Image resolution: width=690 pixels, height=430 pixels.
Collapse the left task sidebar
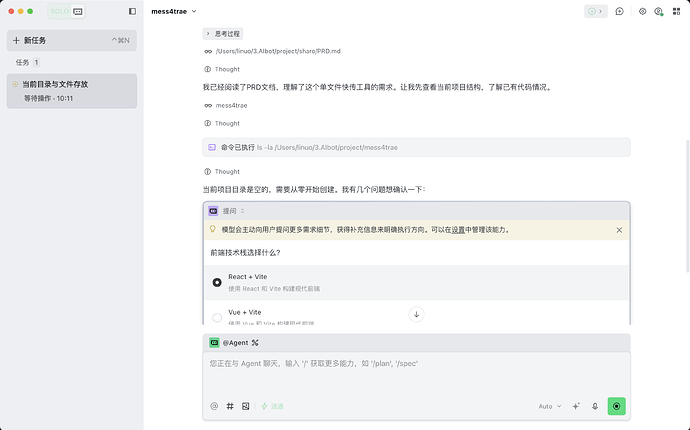[132, 11]
